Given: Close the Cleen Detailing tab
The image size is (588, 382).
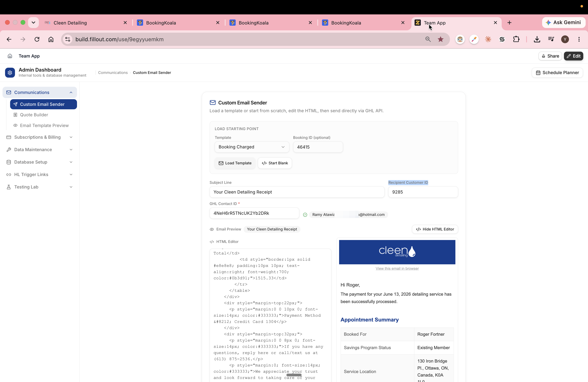Looking at the screenshot, I should pos(125,23).
